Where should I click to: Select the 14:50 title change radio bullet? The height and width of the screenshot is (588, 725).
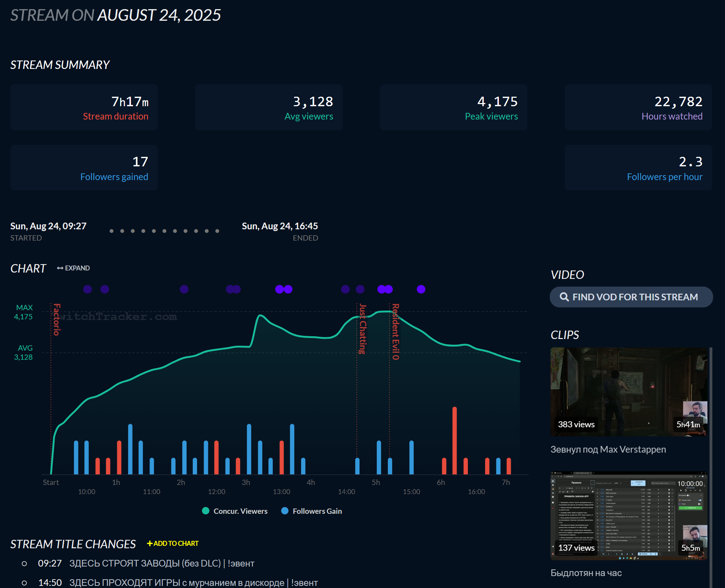click(24, 583)
